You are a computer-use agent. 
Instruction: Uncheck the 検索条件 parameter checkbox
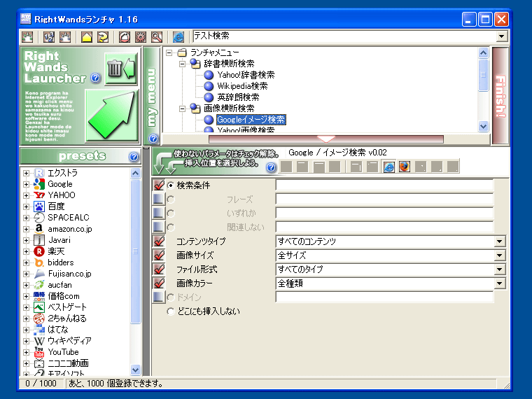(158, 185)
